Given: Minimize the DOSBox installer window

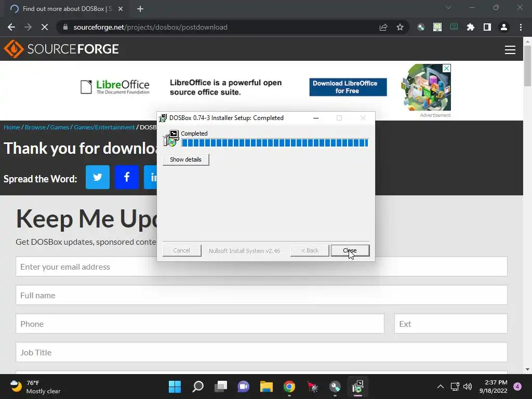Looking at the screenshot, I should 316,118.
